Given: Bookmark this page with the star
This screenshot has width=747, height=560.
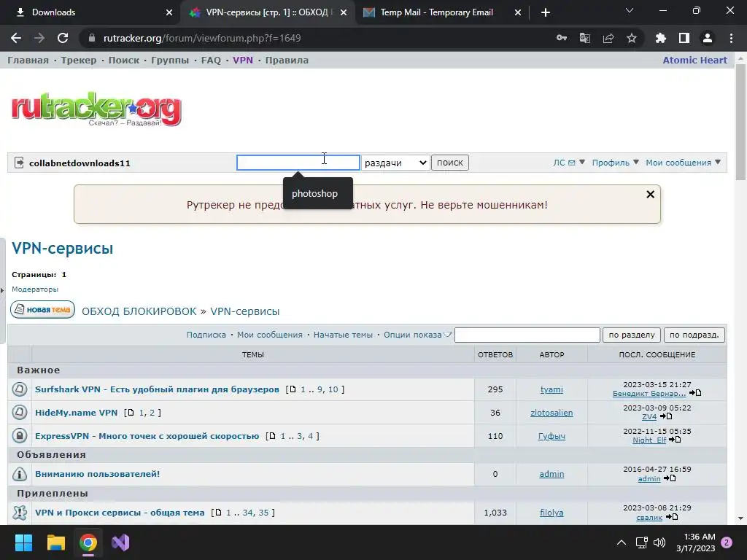Looking at the screenshot, I should point(632,38).
